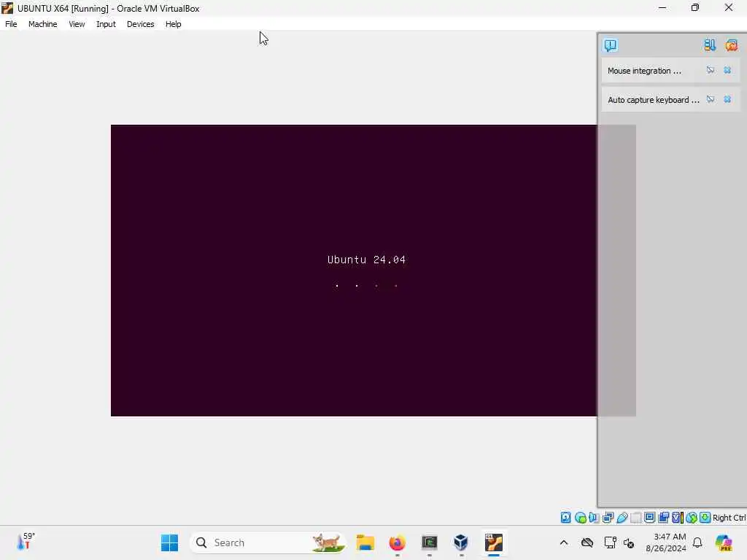Click the virtualization features V indicator

(x=678, y=518)
